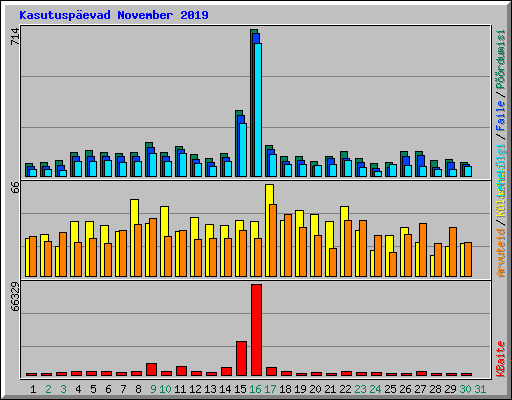Viewport: 512px width, 400px height.
Task: Select day label "13" on the axis
Action: click(x=210, y=389)
